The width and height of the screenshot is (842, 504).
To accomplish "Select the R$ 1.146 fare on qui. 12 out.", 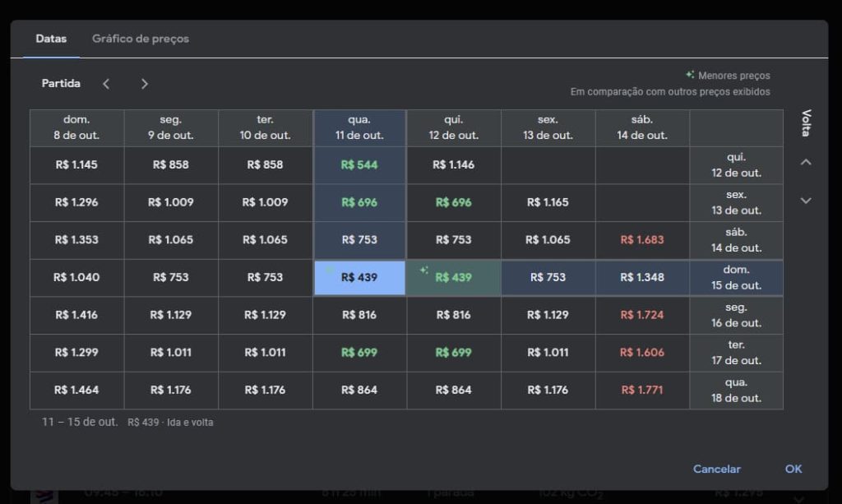I will click(x=454, y=165).
